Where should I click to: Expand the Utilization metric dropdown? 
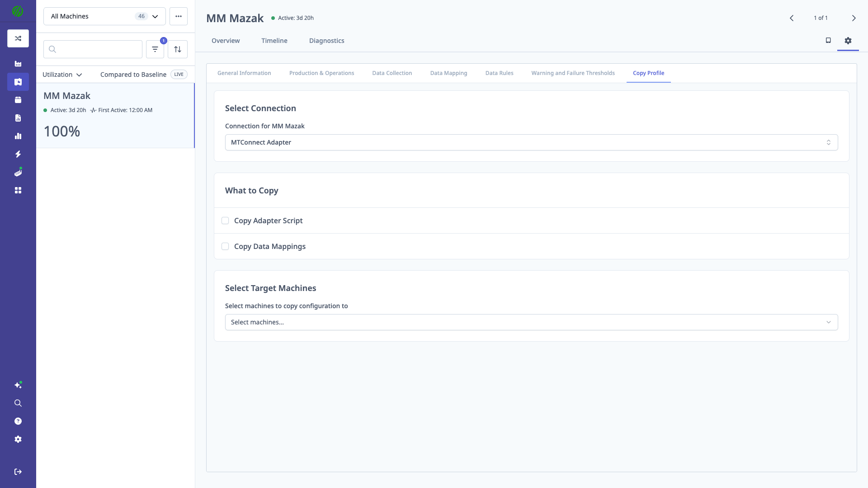pos(62,75)
